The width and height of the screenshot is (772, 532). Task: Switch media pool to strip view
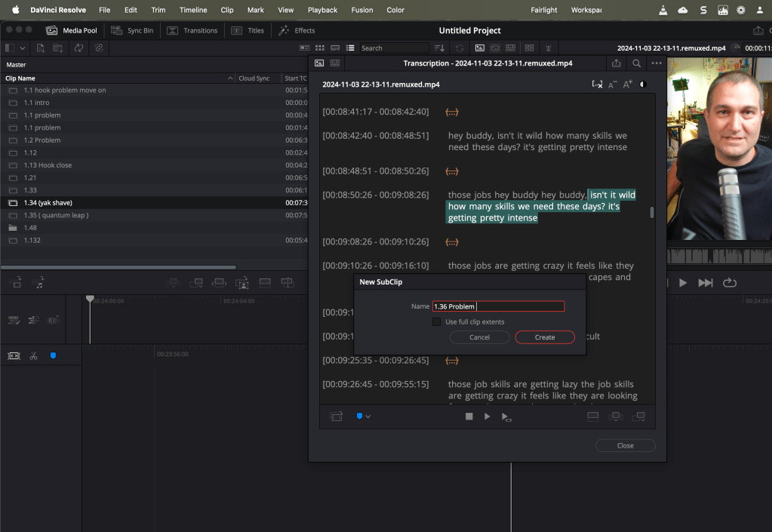pyautogui.click(x=335, y=48)
